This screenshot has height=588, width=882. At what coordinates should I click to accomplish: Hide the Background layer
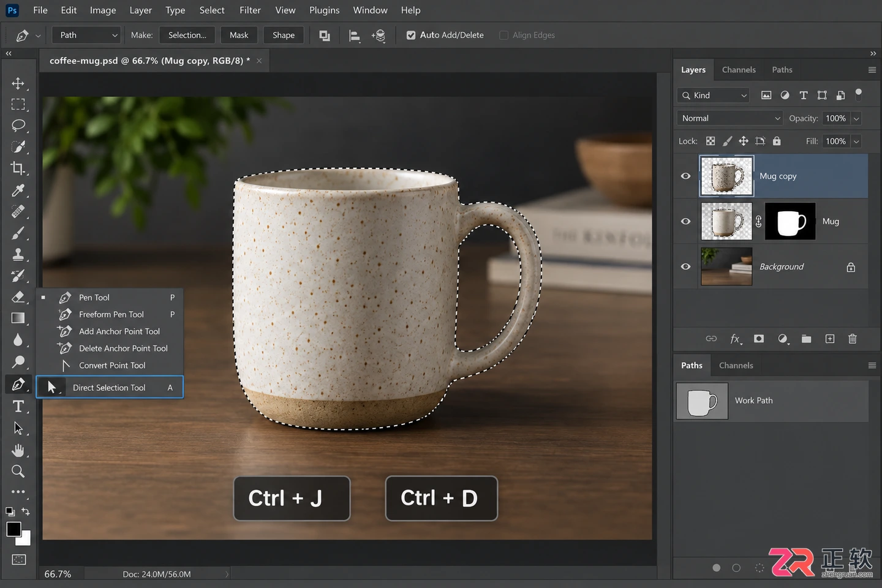(x=686, y=267)
